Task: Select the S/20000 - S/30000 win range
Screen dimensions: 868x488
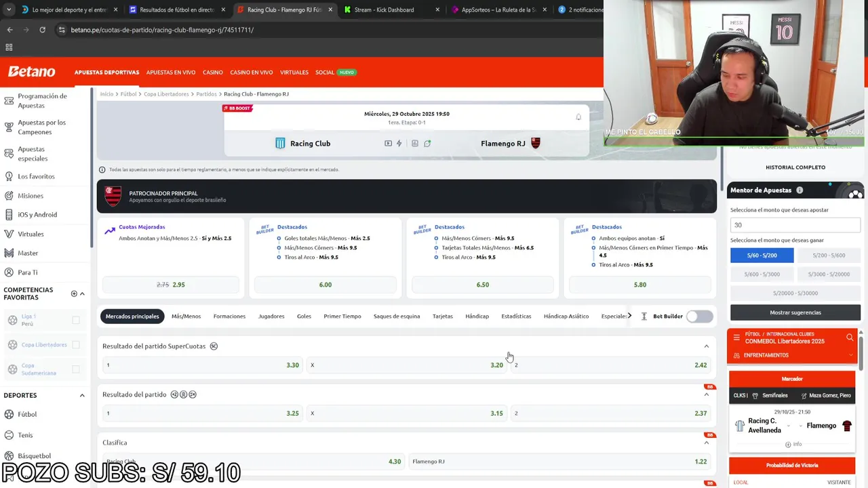Action: coord(795,293)
